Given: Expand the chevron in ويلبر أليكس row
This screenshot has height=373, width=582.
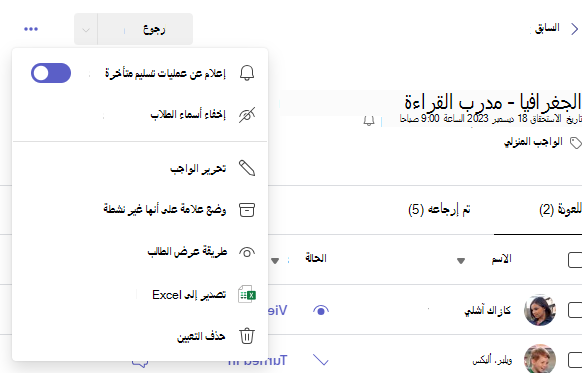Looking at the screenshot, I should pyautogui.click(x=321, y=360).
